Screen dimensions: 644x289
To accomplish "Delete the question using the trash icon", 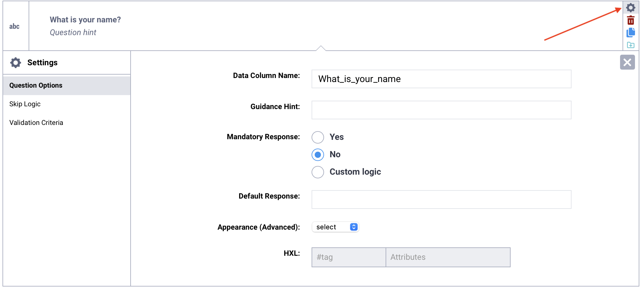I will [x=631, y=20].
